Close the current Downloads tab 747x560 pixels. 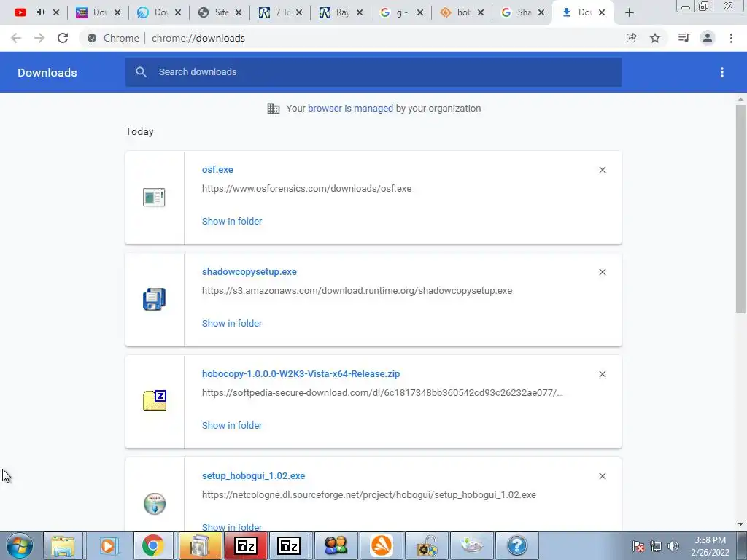tap(602, 12)
